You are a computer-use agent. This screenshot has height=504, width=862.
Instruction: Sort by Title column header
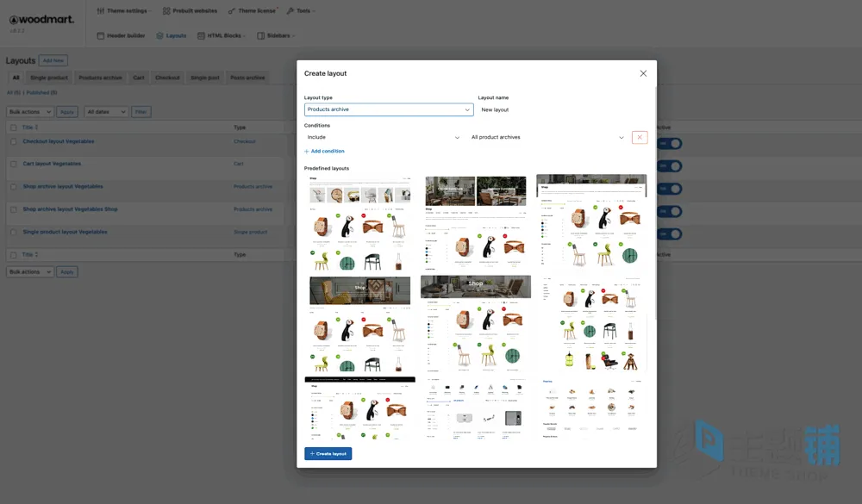(x=29, y=128)
